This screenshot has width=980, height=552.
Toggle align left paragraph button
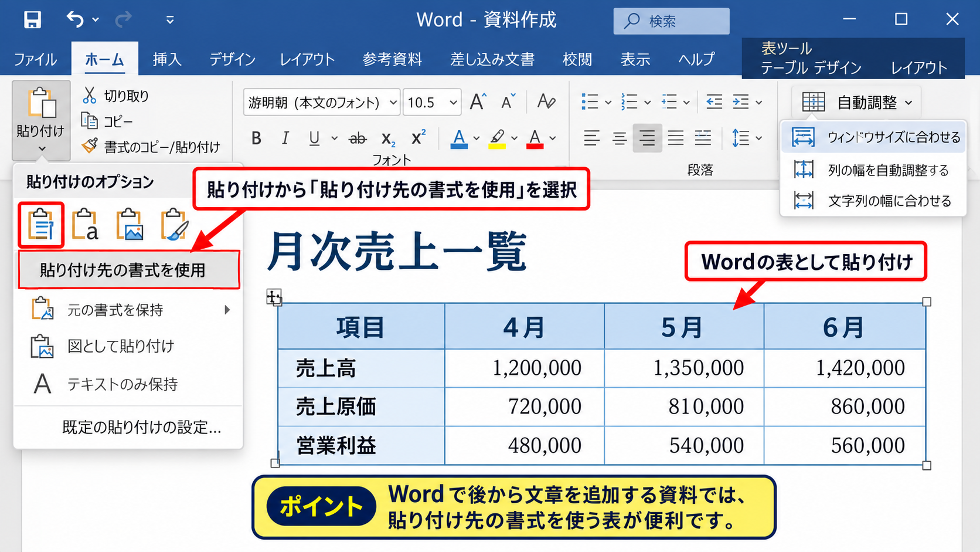[592, 138]
